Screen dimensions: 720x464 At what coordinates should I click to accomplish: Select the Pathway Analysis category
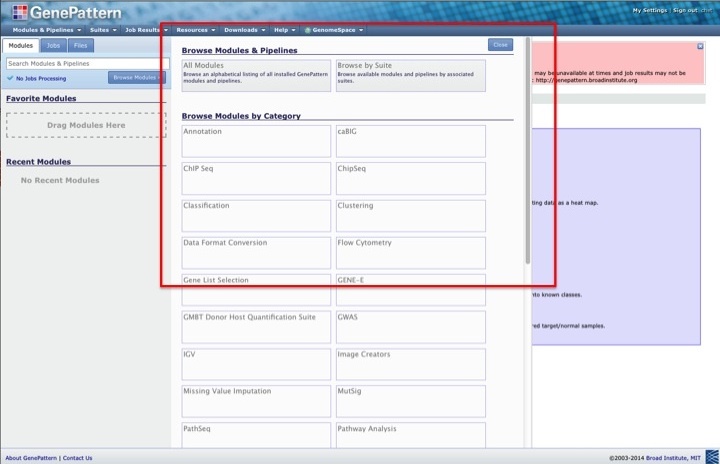(x=411, y=435)
